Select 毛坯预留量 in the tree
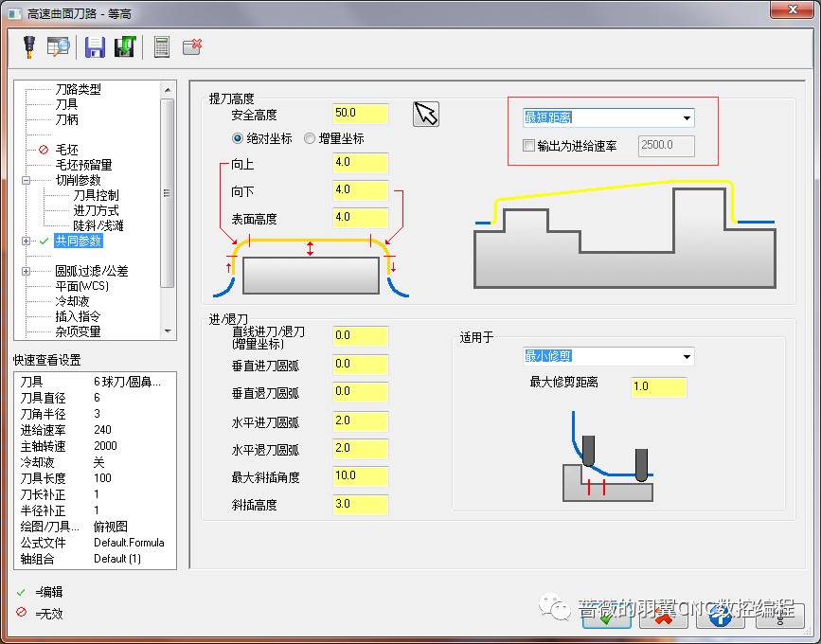 point(83,165)
